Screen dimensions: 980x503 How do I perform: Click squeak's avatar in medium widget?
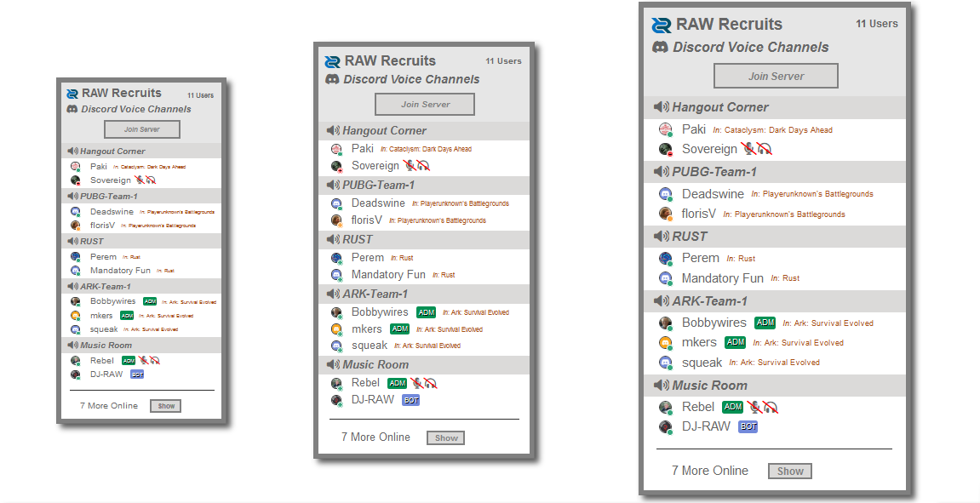coord(337,346)
